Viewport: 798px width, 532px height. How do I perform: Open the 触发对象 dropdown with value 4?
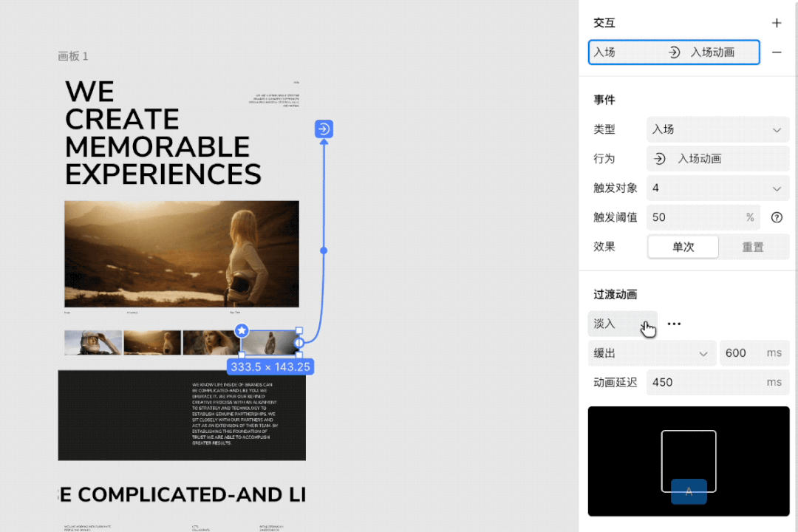717,188
